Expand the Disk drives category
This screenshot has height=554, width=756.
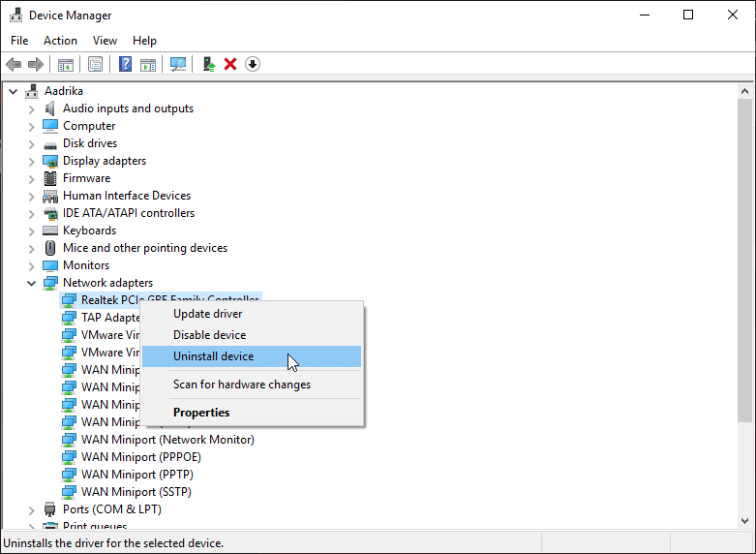tap(32, 144)
